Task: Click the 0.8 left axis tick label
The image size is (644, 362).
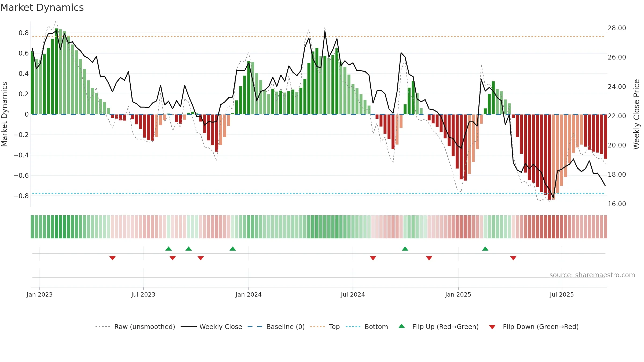Action: (24, 33)
